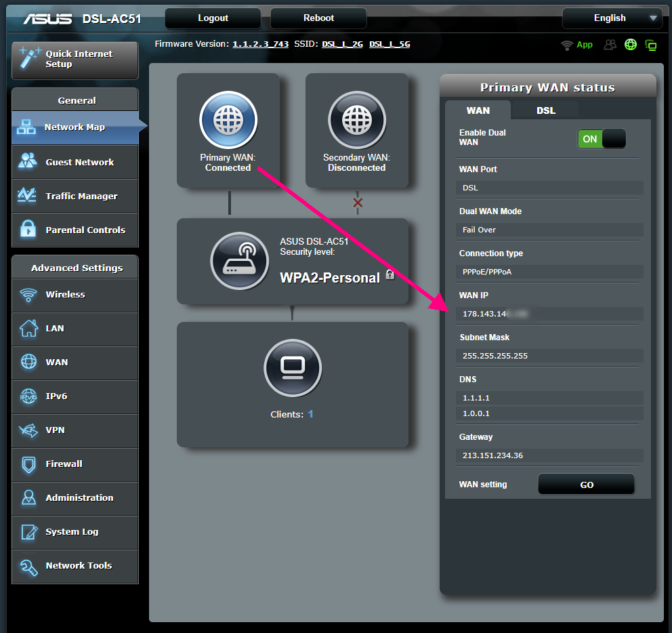Click the Primary WAN Connected label
This screenshot has height=633, width=672.
coord(228,163)
